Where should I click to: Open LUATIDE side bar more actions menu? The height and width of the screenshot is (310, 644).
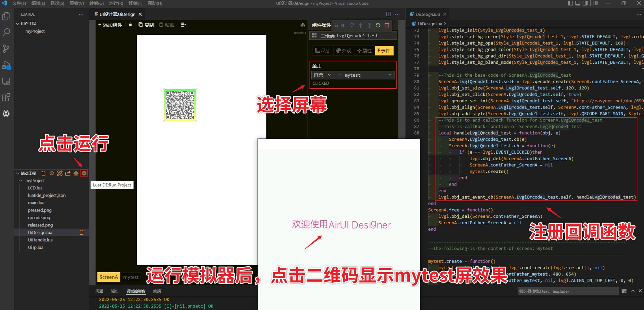81,14
